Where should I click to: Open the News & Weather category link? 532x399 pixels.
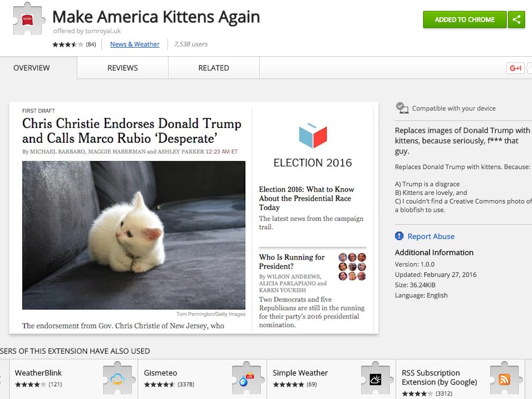point(135,44)
